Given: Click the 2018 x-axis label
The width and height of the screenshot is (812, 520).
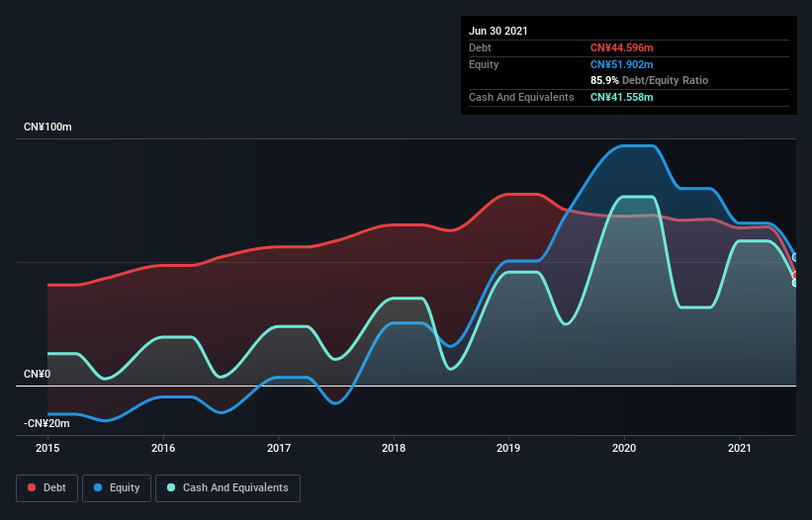Looking at the screenshot, I should pos(394,448).
